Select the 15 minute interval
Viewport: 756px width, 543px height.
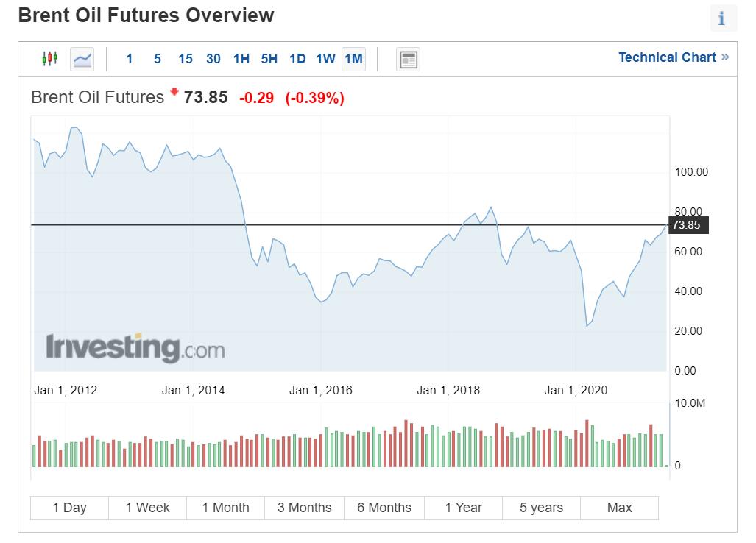(x=185, y=59)
